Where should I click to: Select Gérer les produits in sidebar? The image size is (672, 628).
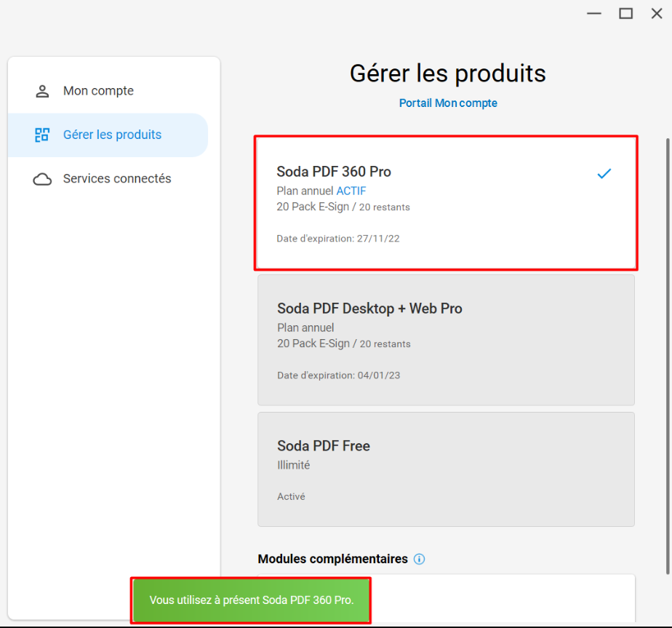pos(108,135)
